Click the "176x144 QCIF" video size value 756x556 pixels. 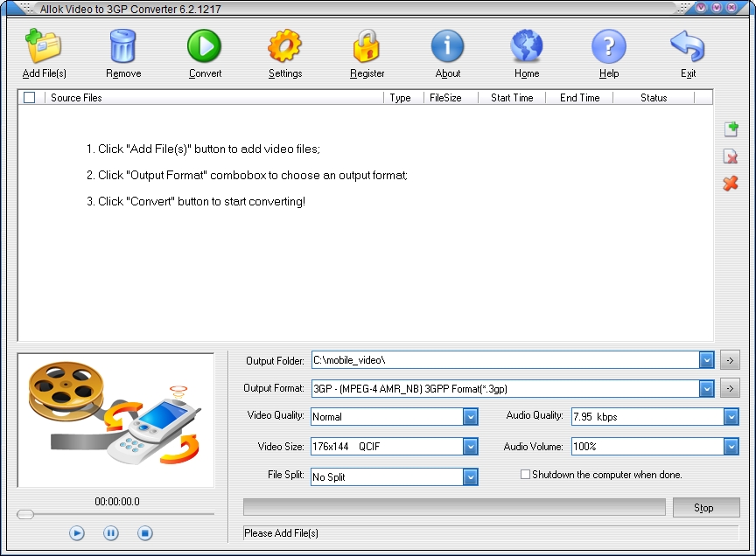click(346, 447)
